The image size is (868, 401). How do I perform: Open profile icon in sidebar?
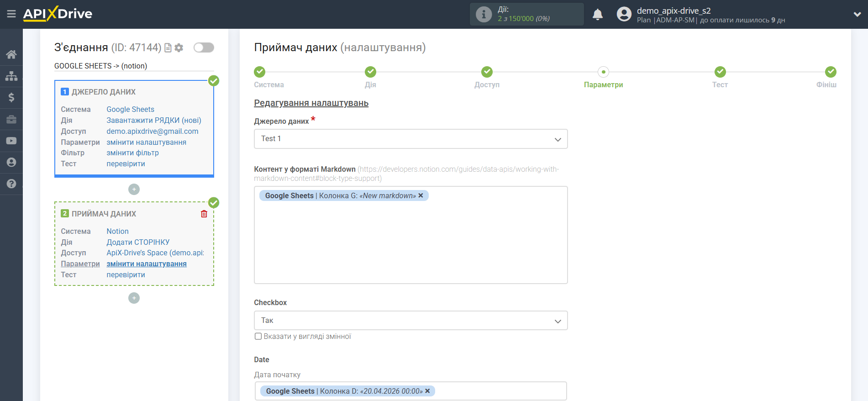coord(11,162)
